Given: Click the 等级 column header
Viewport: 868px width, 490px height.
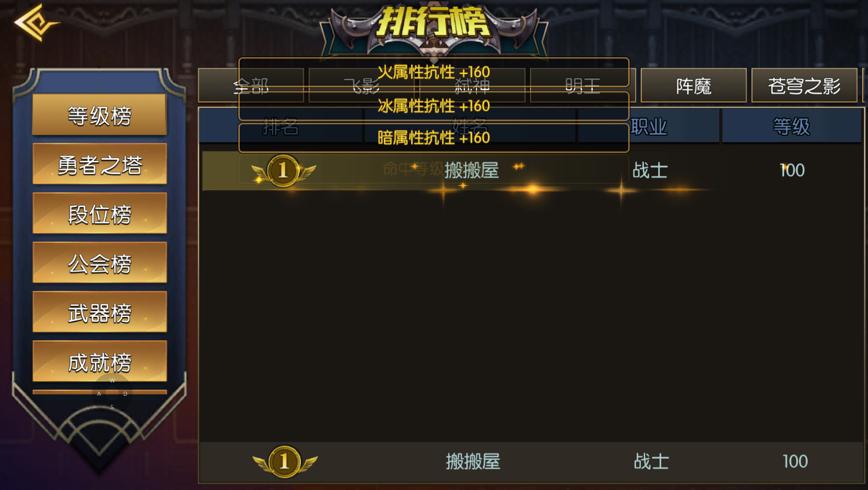Looking at the screenshot, I should 792,126.
